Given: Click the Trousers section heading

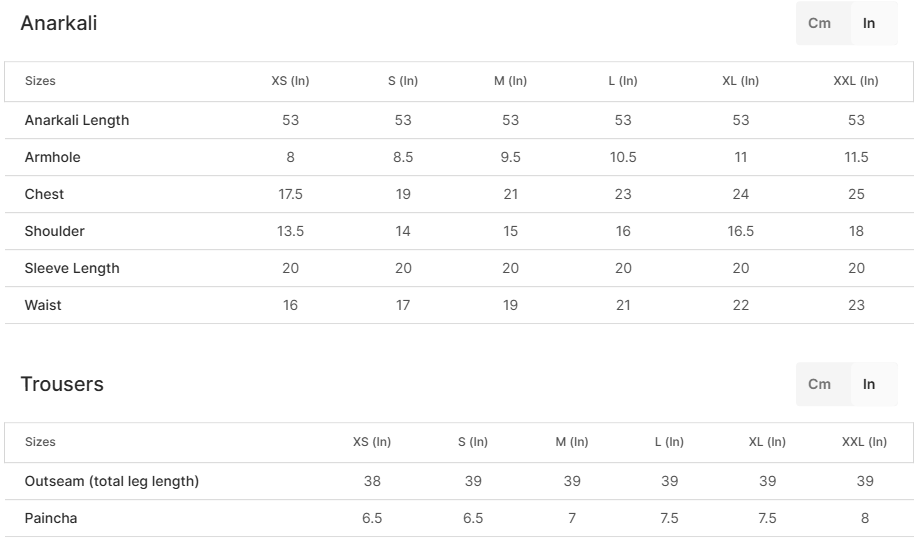Looking at the screenshot, I should (x=62, y=384).
